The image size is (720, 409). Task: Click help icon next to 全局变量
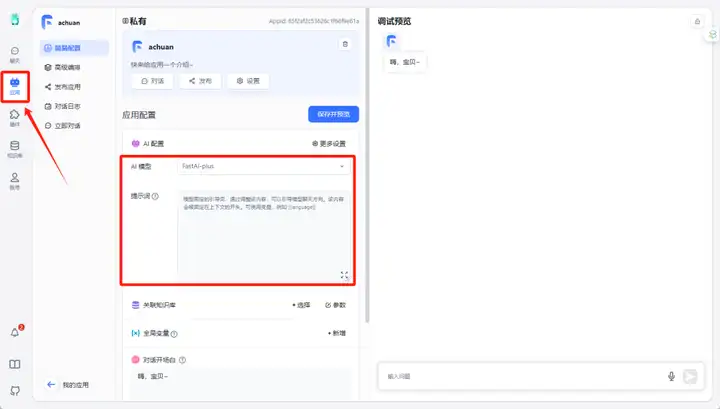click(x=174, y=334)
